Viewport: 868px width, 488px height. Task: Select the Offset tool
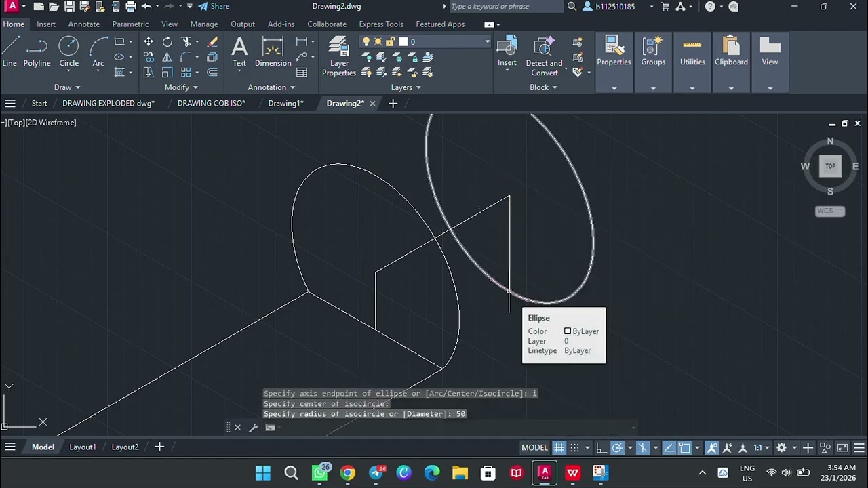tap(212, 72)
